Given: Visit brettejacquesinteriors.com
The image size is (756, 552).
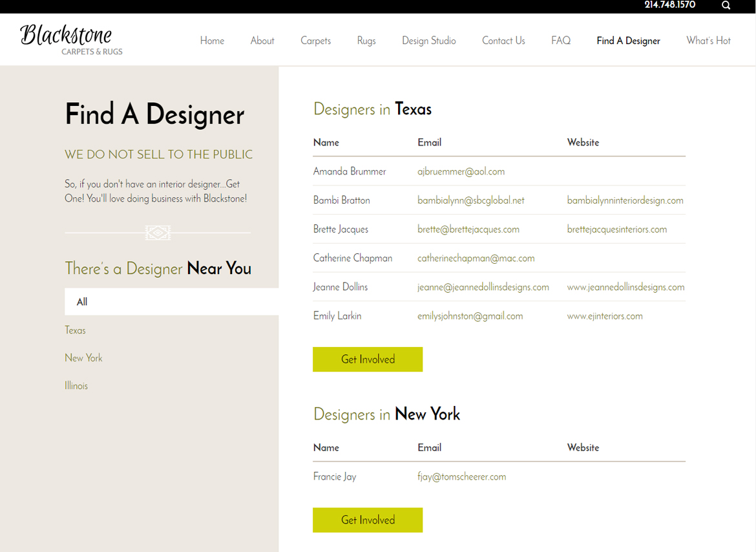Looking at the screenshot, I should tap(616, 229).
